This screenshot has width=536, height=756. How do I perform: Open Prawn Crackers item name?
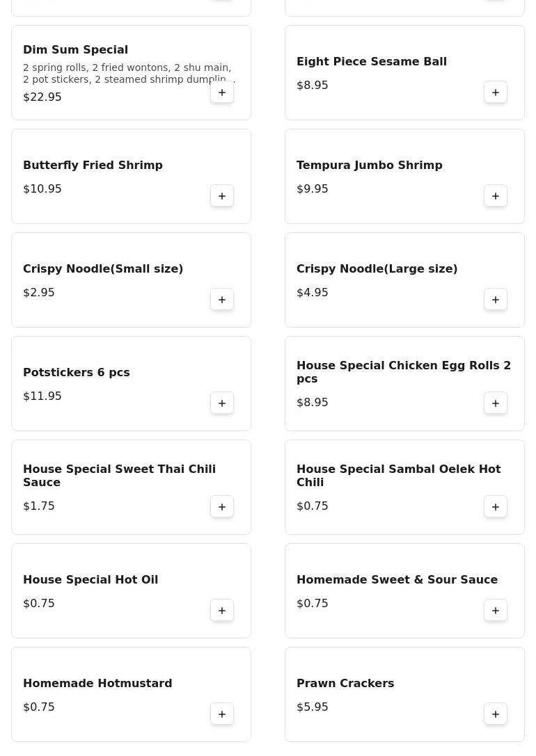345,684
